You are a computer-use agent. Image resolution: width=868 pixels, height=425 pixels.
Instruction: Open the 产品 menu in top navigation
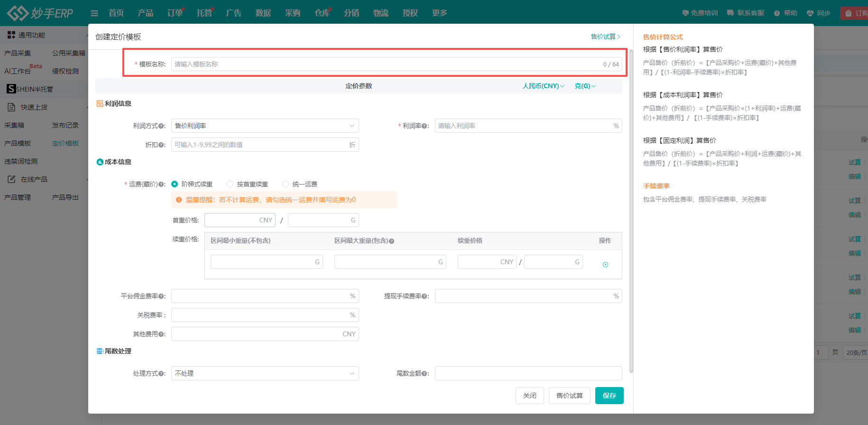click(x=146, y=13)
